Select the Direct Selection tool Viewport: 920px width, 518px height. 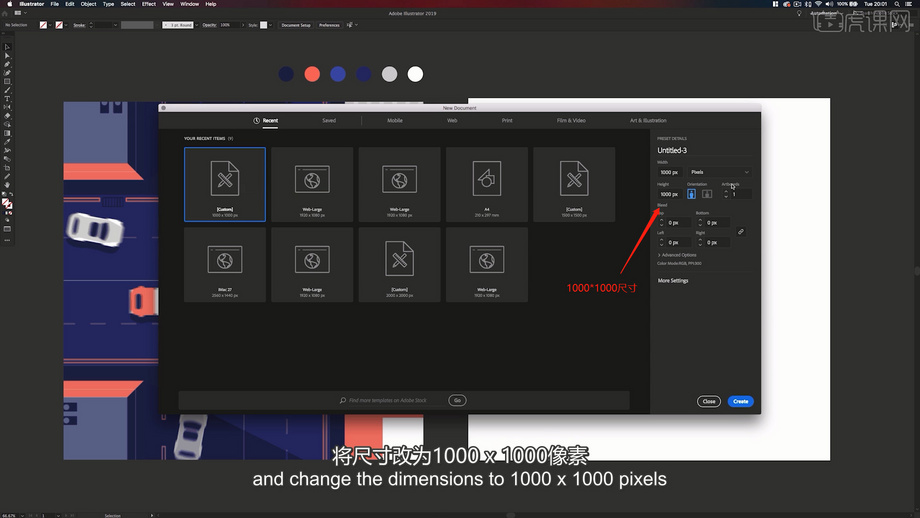tap(7, 56)
